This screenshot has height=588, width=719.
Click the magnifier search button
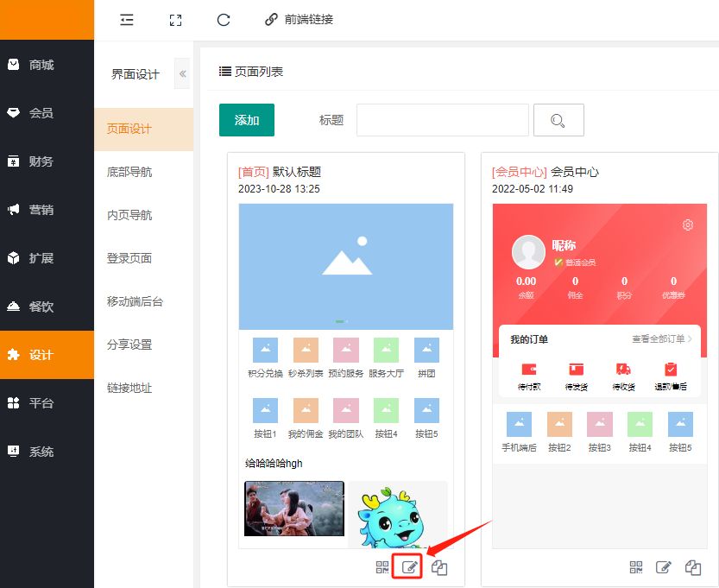click(x=558, y=120)
